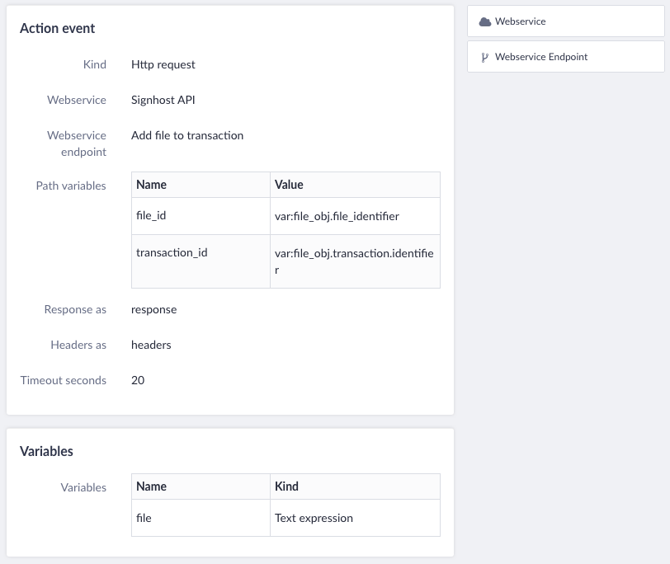Viewport: 670px width, 564px height.
Task: Select the Signhost API webservice value
Action: coord(163,100)
